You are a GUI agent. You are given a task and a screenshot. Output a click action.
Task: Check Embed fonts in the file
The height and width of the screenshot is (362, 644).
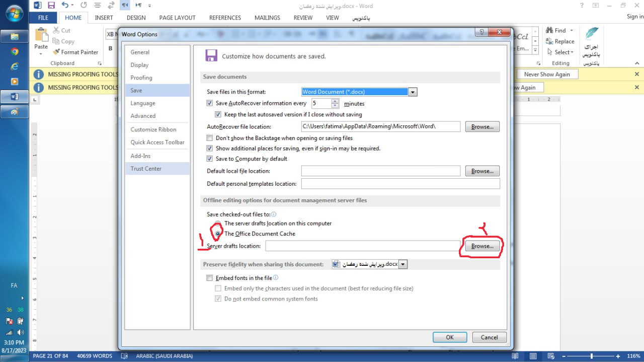coord(210,278)
